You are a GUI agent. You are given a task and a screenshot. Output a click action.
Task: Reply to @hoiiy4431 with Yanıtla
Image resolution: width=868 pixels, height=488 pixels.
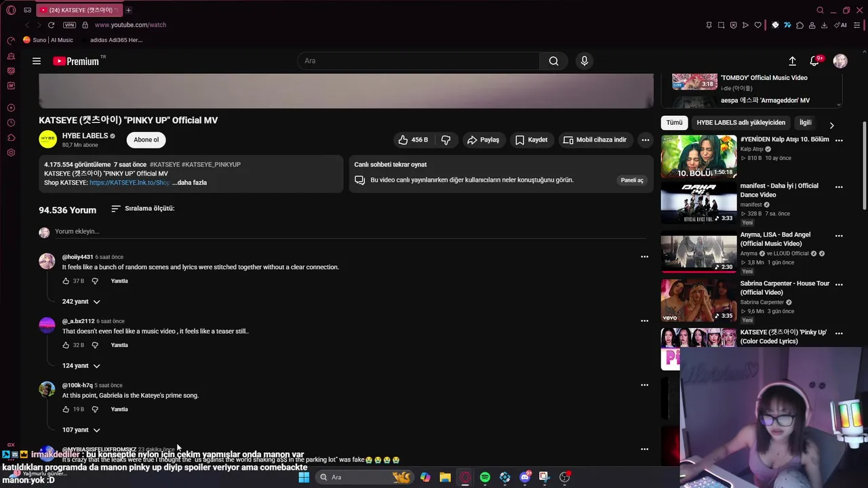(119, 281)
